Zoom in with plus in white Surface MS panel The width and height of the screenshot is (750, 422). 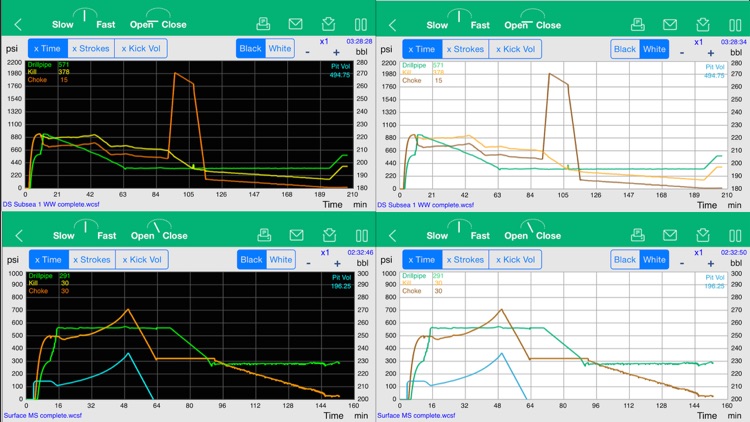tap(711, 263)
